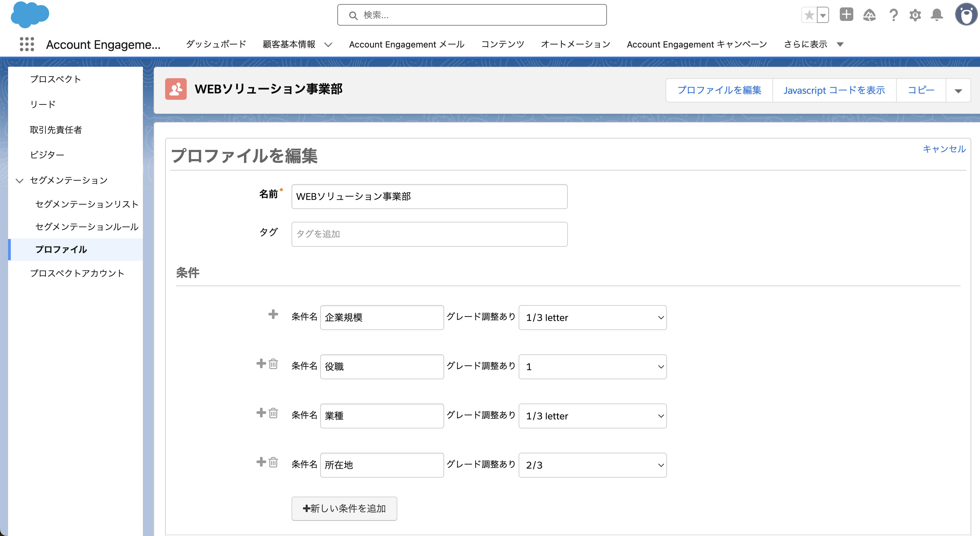Viewport: 980px width, 536px height.
Task: Open more actions dropdown next to コピー
Action: point(958,91)
